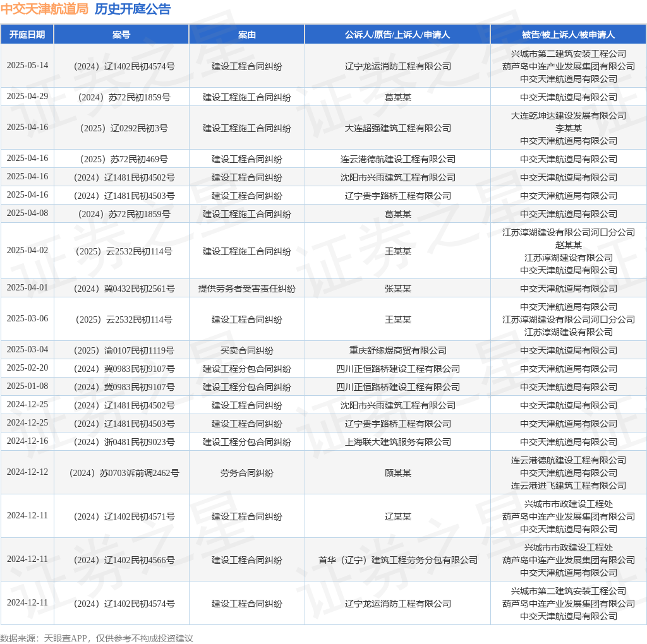Image resolution: width=647 pixels, height=644 pixels.
Task: Click defendant 大连乾坤达建设发展有限公司
Action: pos(569,116)
